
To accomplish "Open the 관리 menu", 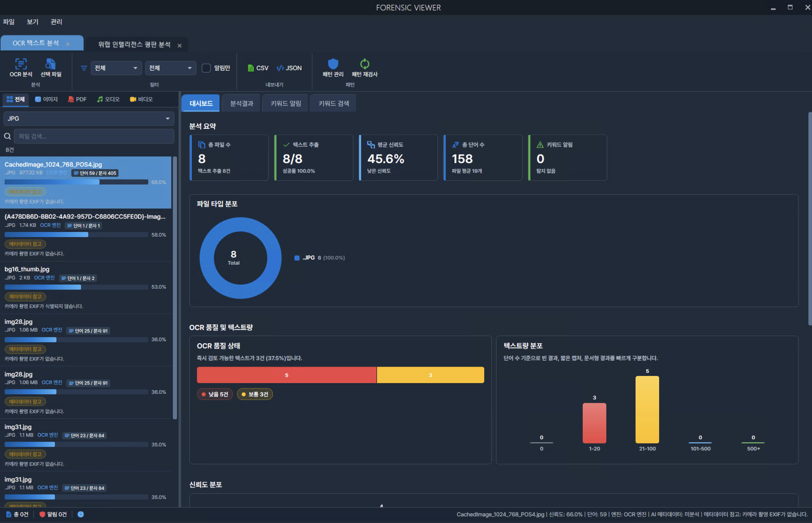I will click(x=56, y=22).
